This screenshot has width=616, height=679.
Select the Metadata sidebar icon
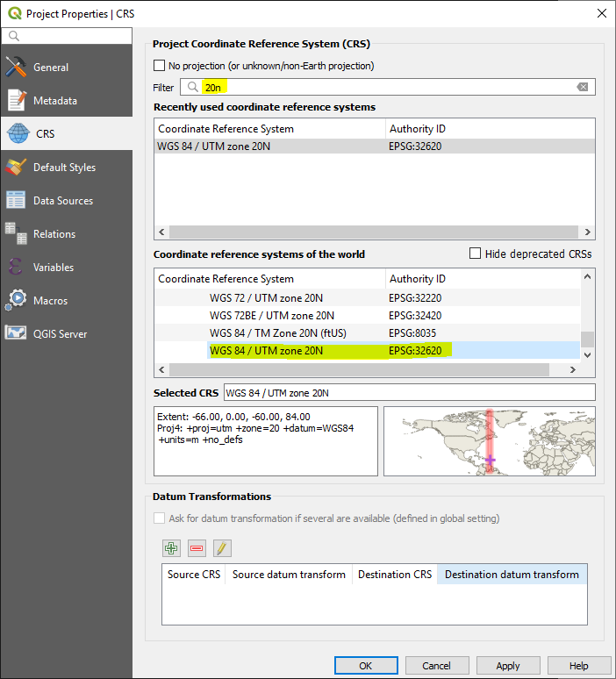pos(17,101)
